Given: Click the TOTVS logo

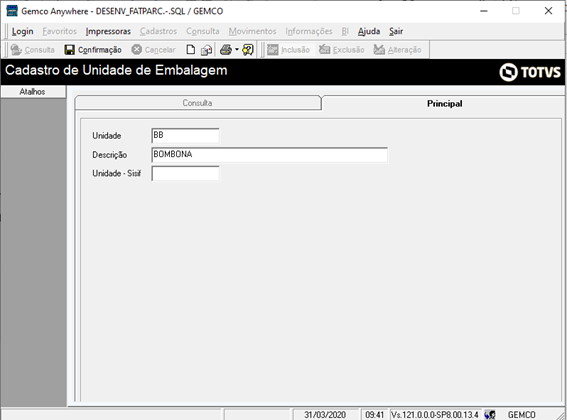Looking at the screenshot, I should pos(530,72).
